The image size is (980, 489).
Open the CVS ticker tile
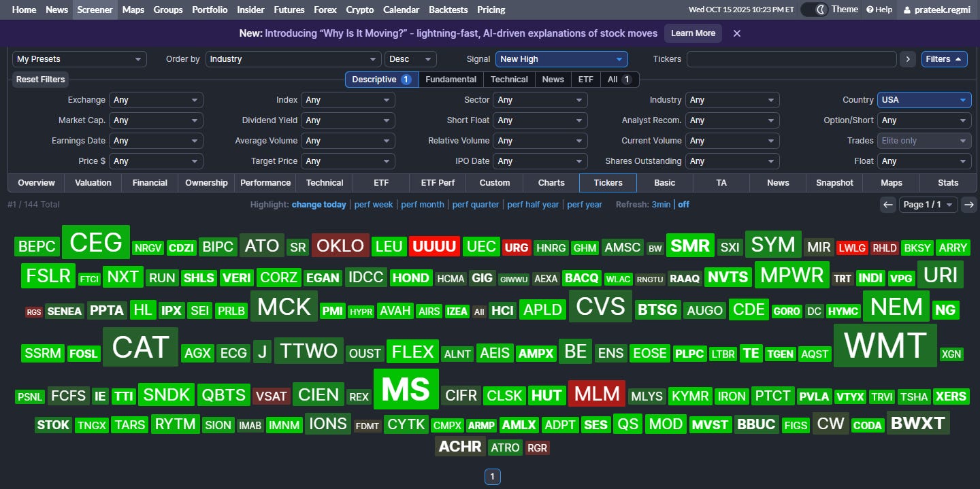pos(600,306)
